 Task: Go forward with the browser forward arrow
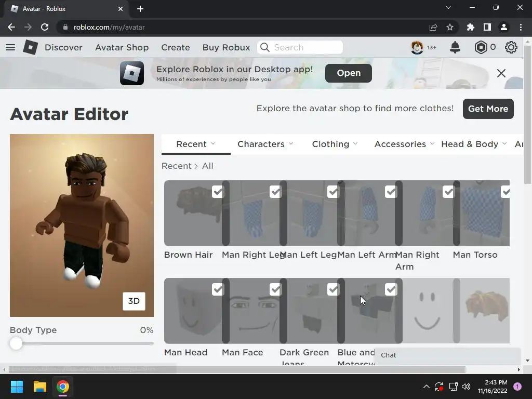28,27
